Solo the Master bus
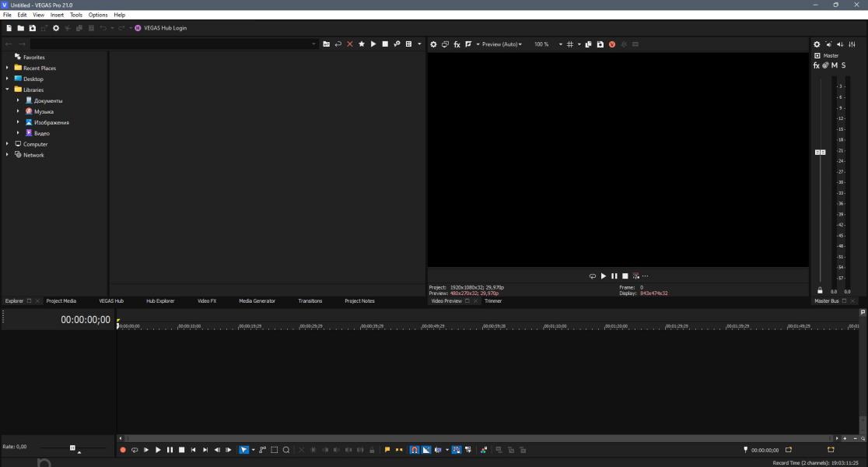The width and height of the screenshot is (868, 467). click(x=843, y=65)
